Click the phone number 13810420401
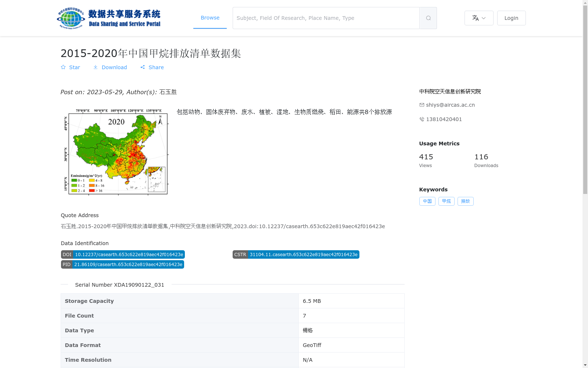The height and width of the screenshot is (368, 588). [444, 119]
